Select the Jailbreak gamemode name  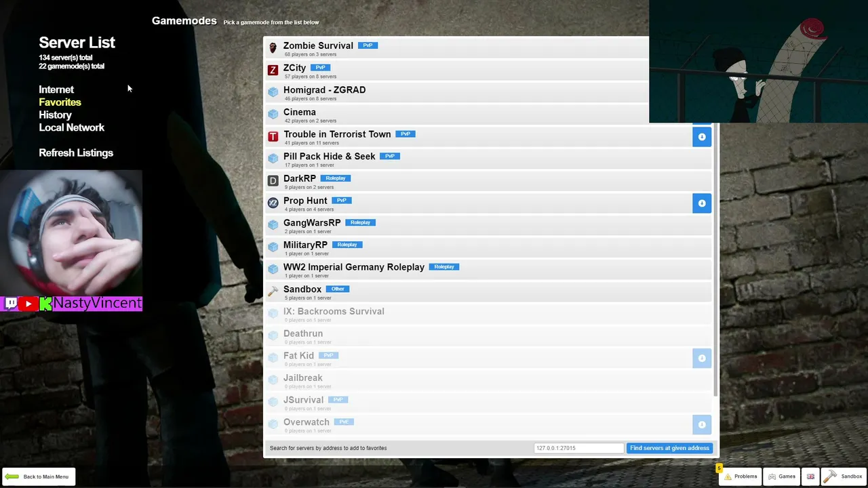pos(302,378)
